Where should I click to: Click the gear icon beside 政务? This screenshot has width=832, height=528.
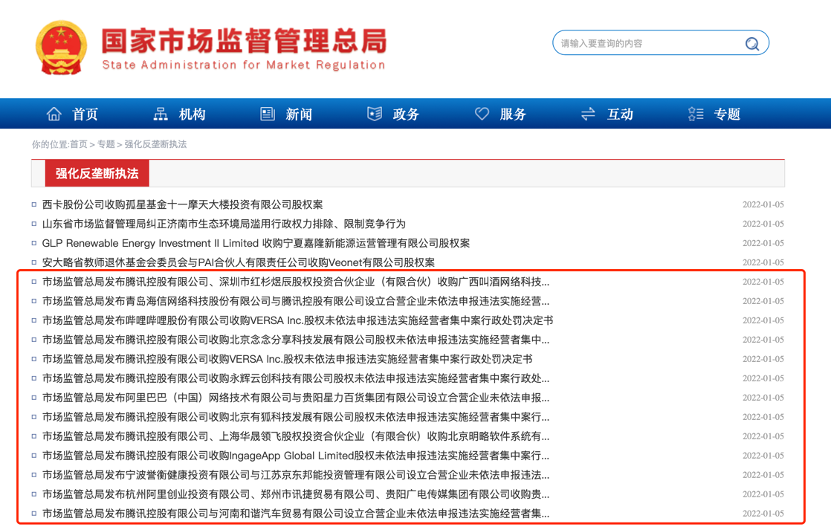click(375, 114)
